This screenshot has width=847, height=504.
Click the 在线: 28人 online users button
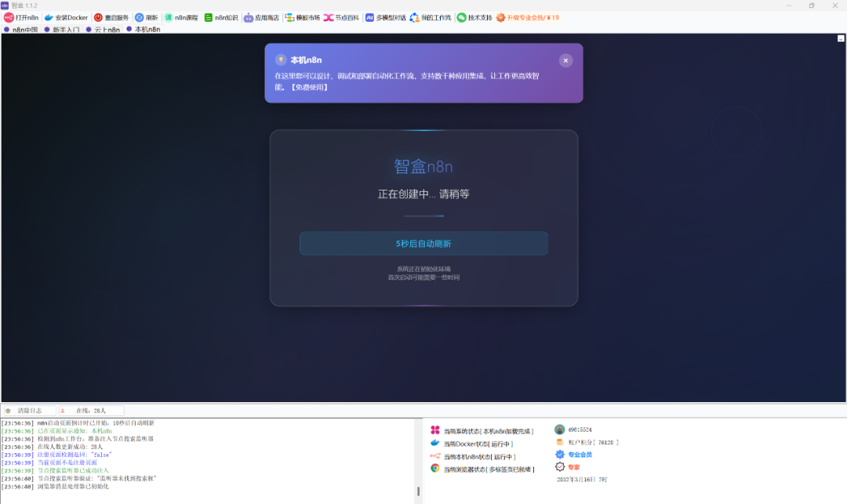click(91, 411)
